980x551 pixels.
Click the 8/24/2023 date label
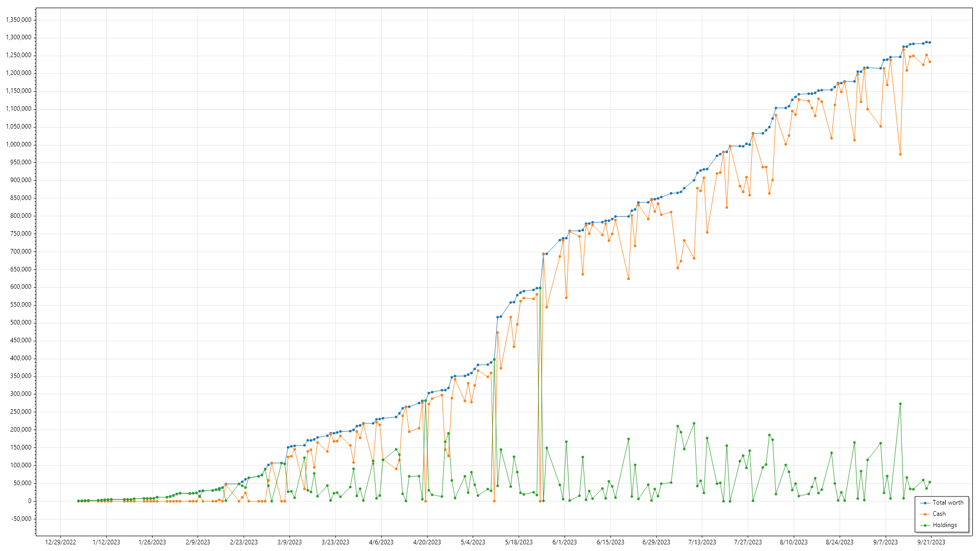tap(840, 542)
